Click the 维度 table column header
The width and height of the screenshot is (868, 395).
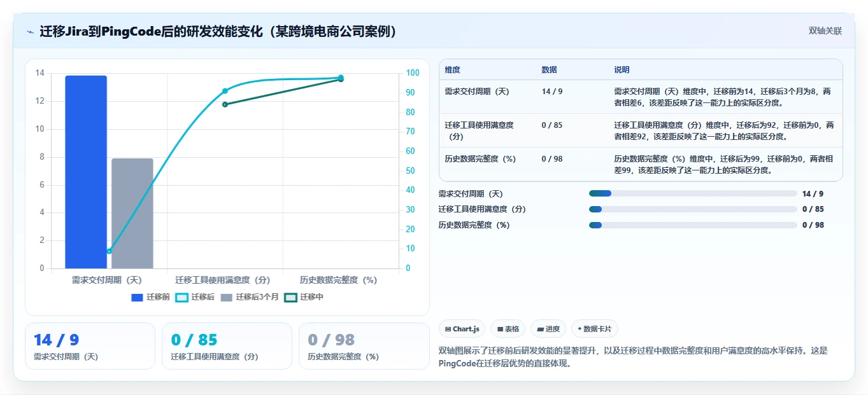tap(453, 69)
